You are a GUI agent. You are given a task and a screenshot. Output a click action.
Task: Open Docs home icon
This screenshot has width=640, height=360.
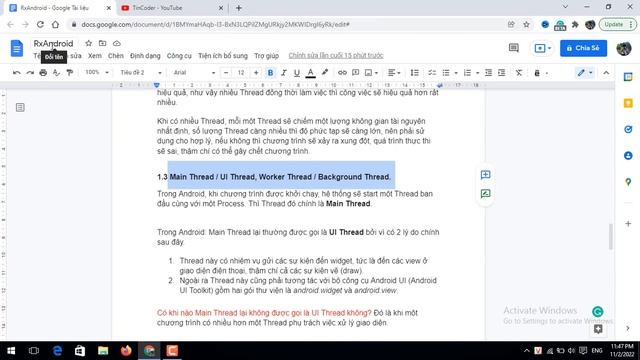17,48
